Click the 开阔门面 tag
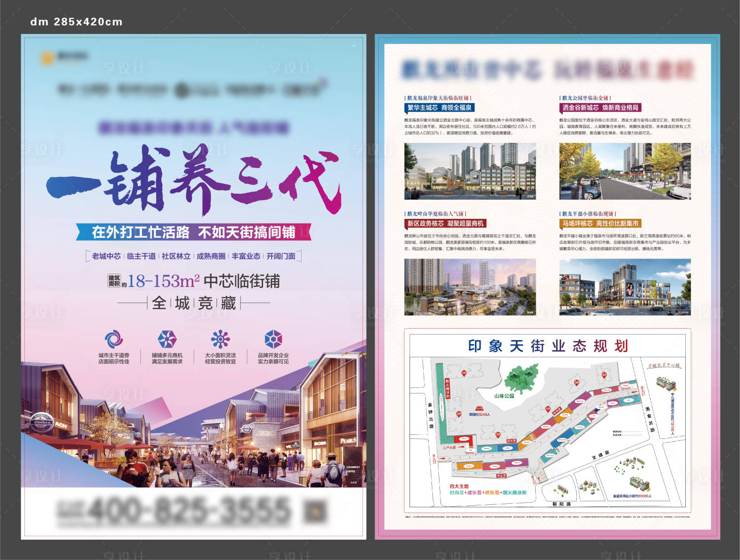 281,256
